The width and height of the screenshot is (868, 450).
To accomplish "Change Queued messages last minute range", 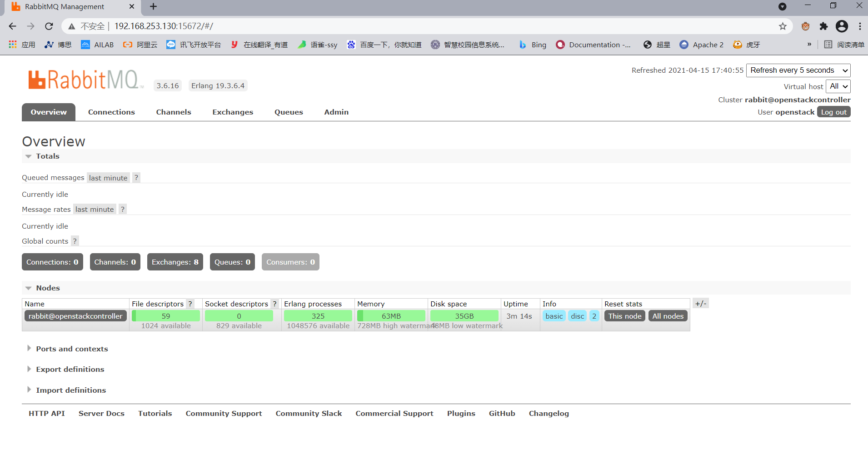I will pyautogui.click(x=108, y=178).
